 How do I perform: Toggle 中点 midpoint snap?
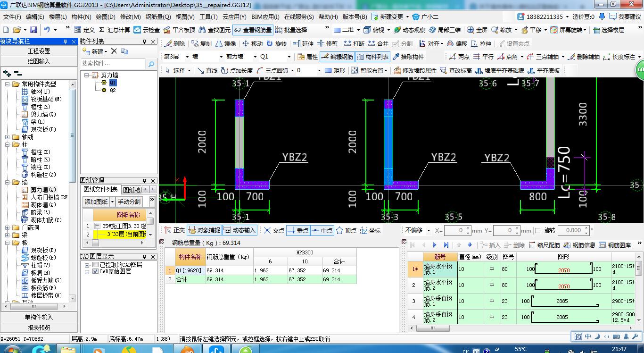coord(322,230)
